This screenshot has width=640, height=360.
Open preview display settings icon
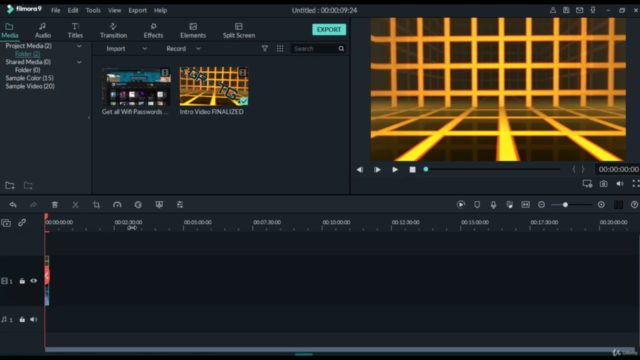point(587,184)
